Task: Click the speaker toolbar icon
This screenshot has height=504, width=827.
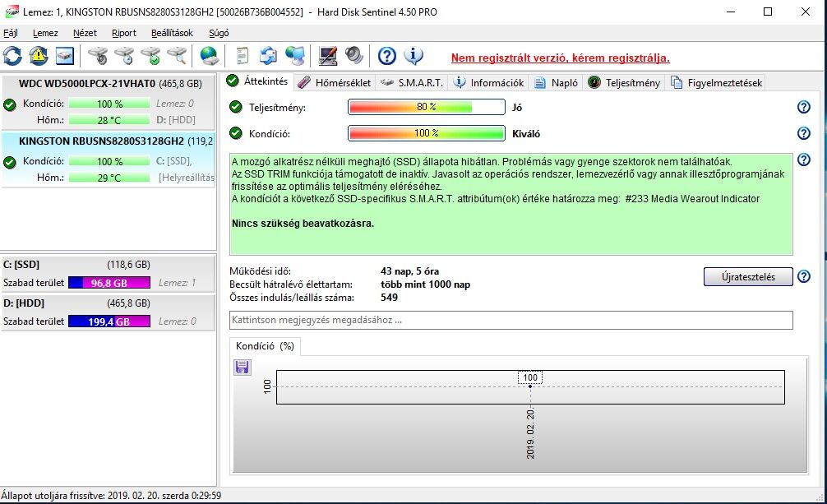Action: [354, 55]
